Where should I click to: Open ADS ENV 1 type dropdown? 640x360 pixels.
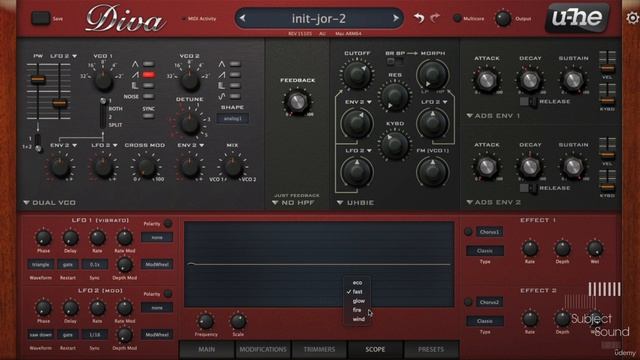click(x=493, y=116)
